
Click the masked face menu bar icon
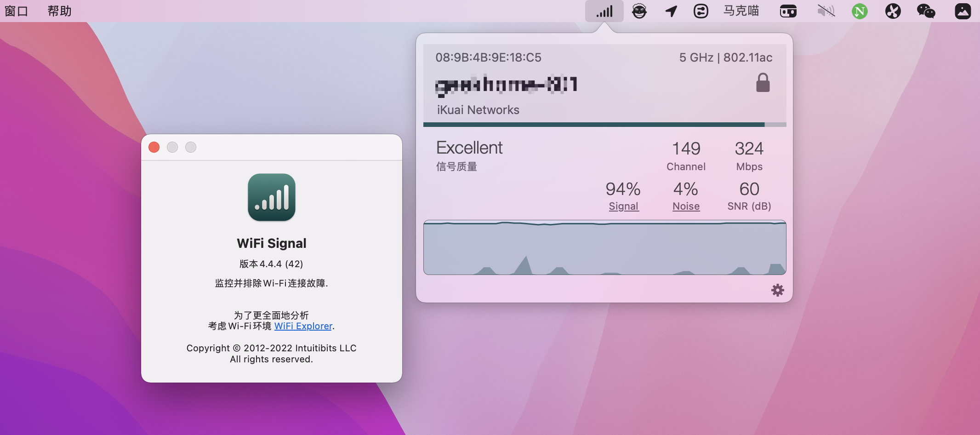pos(639,11)
